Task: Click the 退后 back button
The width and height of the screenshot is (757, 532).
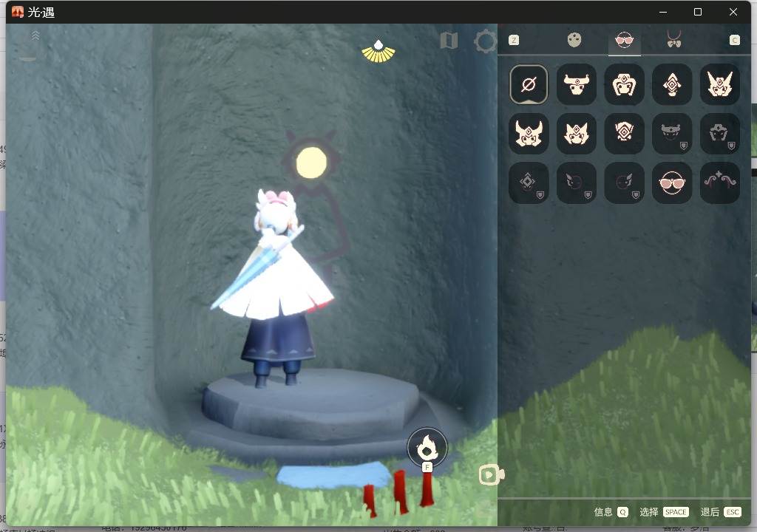Action: pyautogui.click(x=720, y=512)
